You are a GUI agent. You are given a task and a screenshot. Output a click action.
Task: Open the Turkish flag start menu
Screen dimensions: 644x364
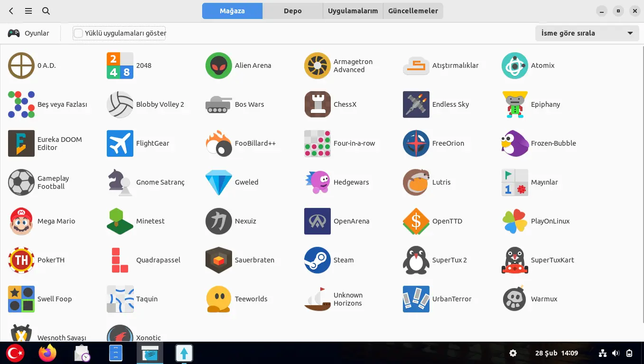(15, 353)
